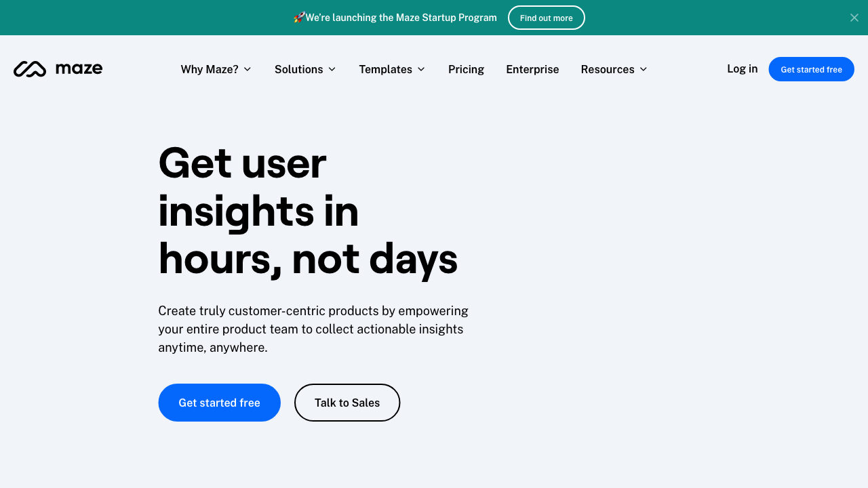Dismiss the Startup Program announcement banner
The height and width of the screenshot is (488, 868).
(x=854, y=18)
